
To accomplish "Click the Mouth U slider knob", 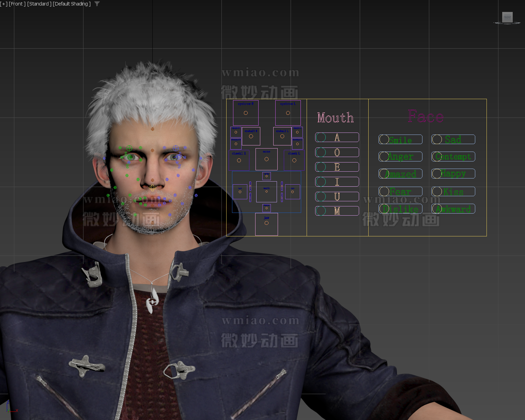I will coord(321,197).
